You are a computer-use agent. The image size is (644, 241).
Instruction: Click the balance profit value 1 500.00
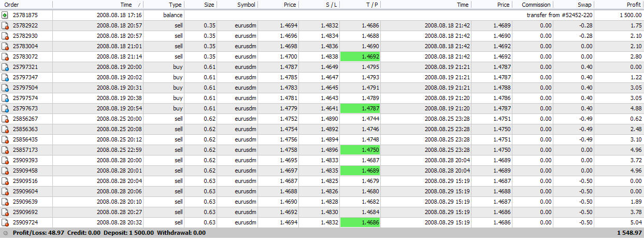631,15
